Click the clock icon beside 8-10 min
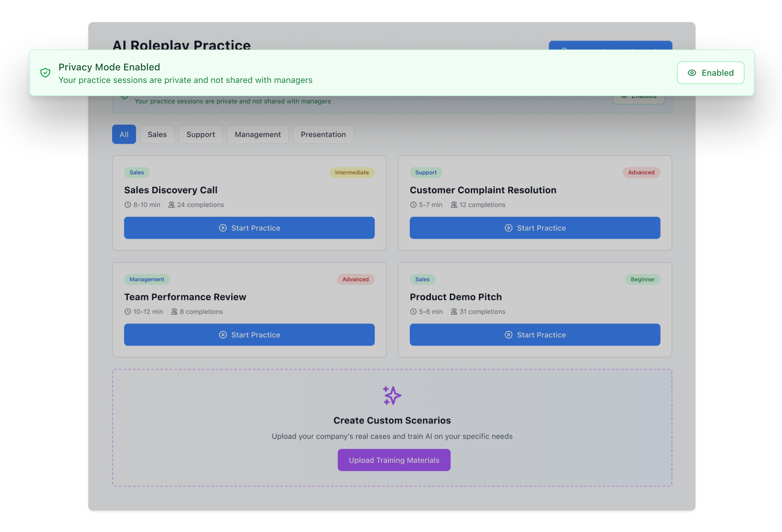This screenshot has width=782, height=532. click(128, 205)
